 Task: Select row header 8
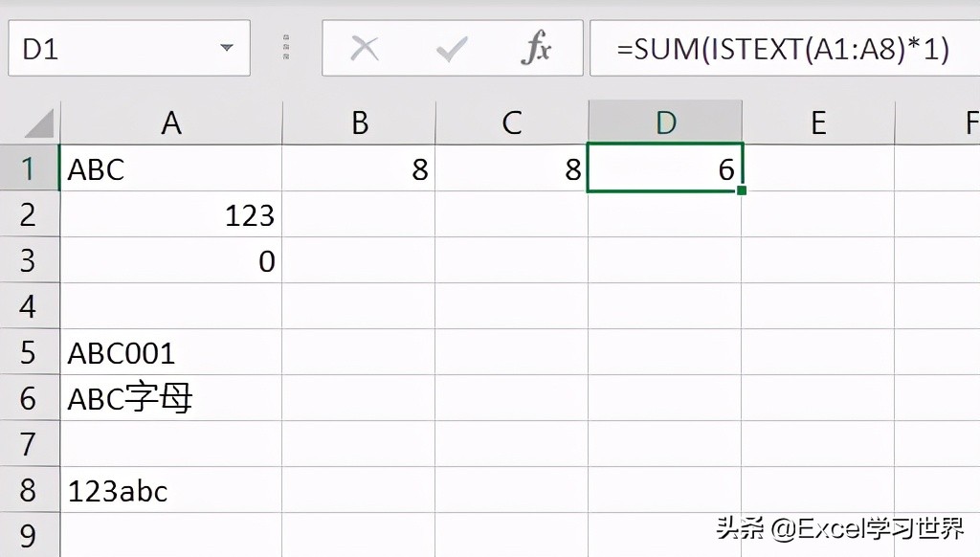(x=30, y=490)
